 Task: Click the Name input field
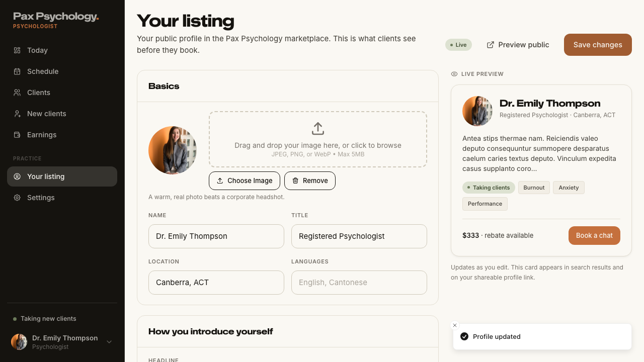pos(216,236)
